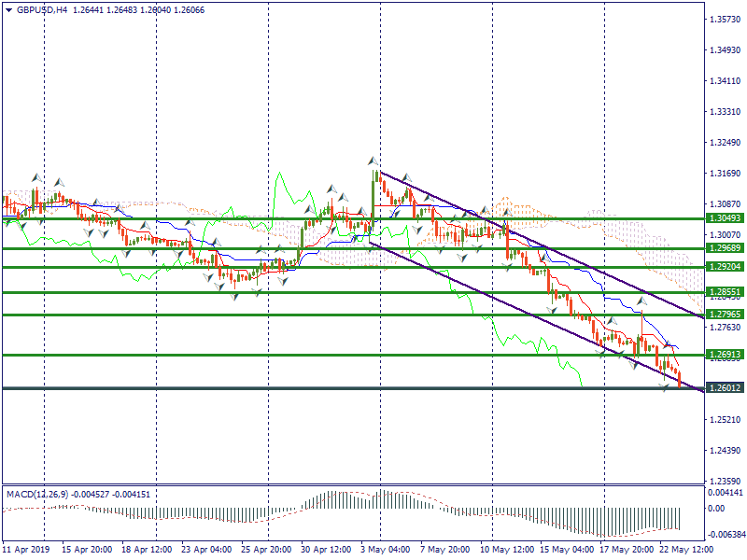Select the 1.30493 price level tag
The image size is (747, 560).
[725, 218]
